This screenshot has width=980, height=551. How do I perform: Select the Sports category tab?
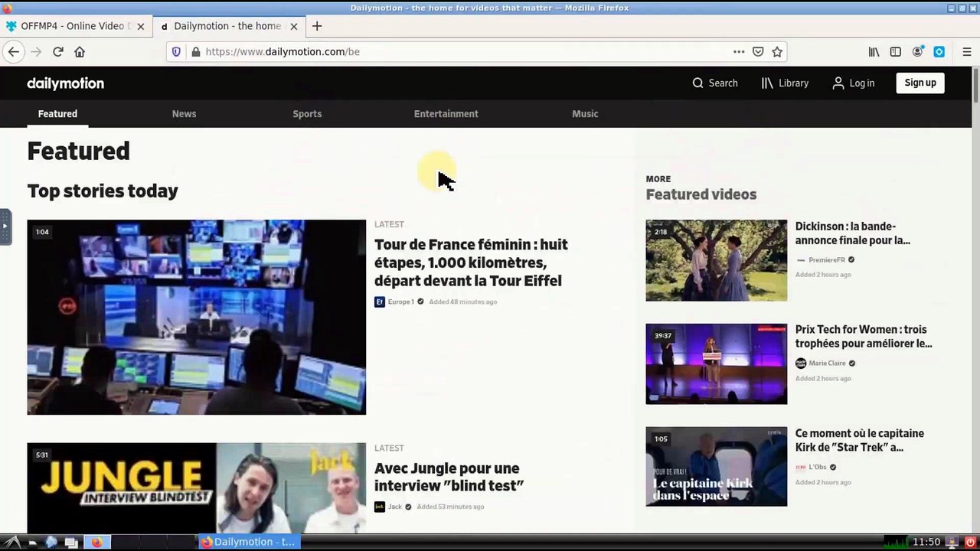(307, 113)
